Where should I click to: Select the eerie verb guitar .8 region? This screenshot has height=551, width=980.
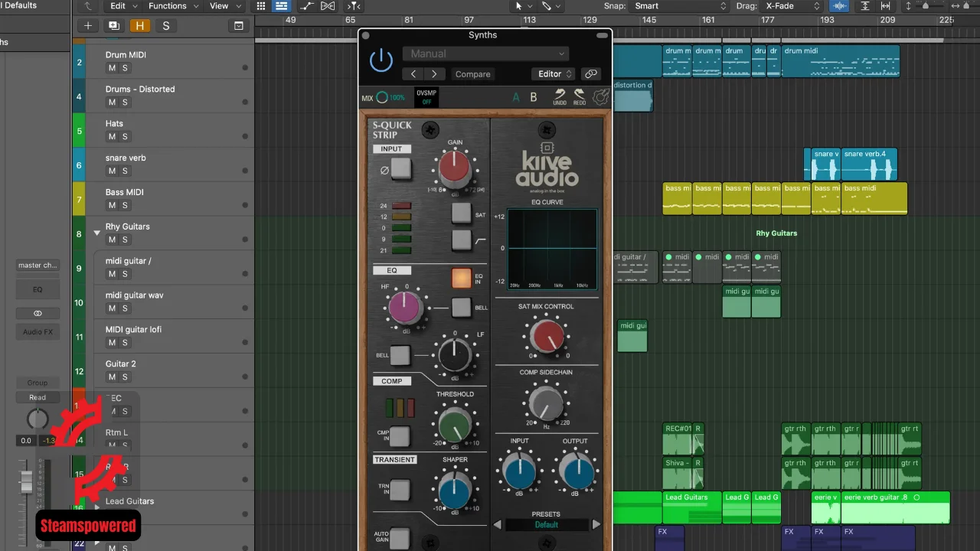click(x=895, y=507)
